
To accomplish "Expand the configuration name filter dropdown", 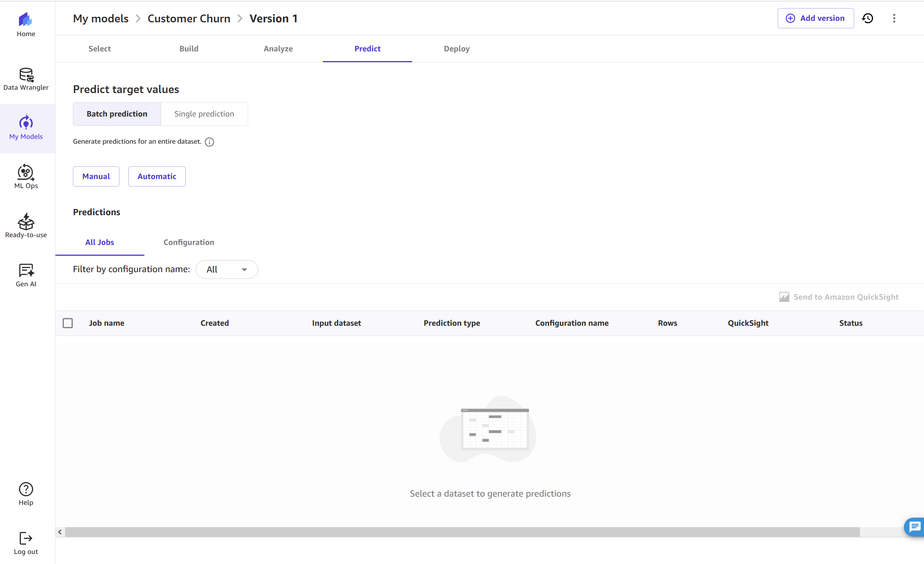I will (227, 270).
